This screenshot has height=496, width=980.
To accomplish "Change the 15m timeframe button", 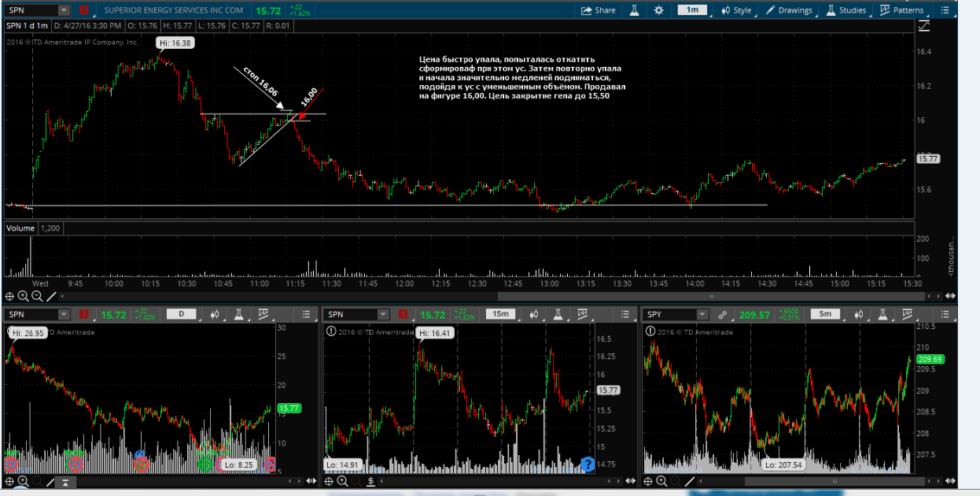I will click(500, 315).
